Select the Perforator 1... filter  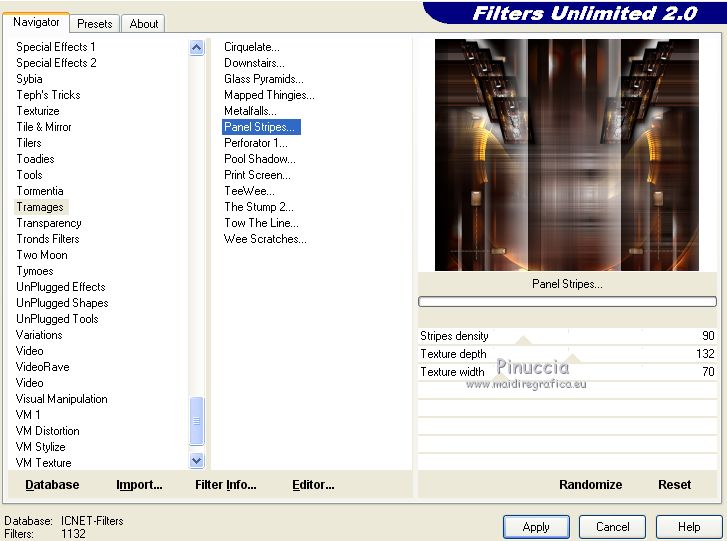point(255,143)
